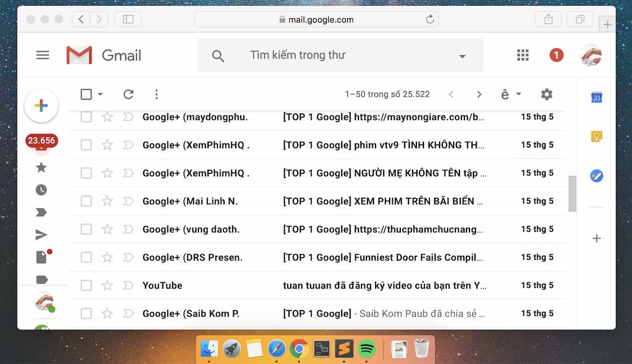Open the Google apps grid

[x=523, y=55]
